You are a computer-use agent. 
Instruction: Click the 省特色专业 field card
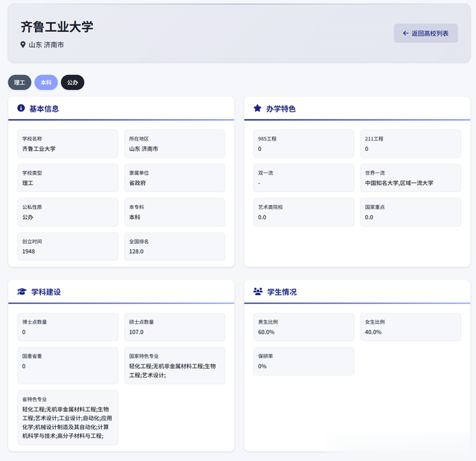[x=68, y=418]
